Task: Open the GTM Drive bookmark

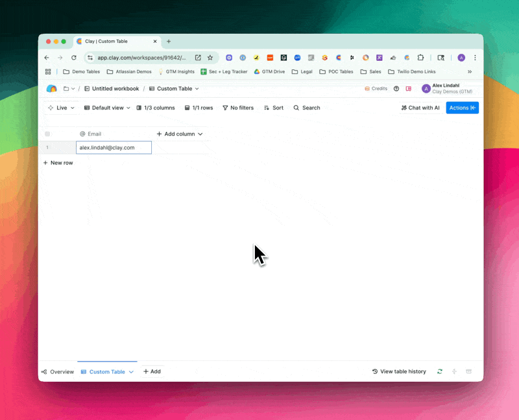Action: [x=269, y=71]
